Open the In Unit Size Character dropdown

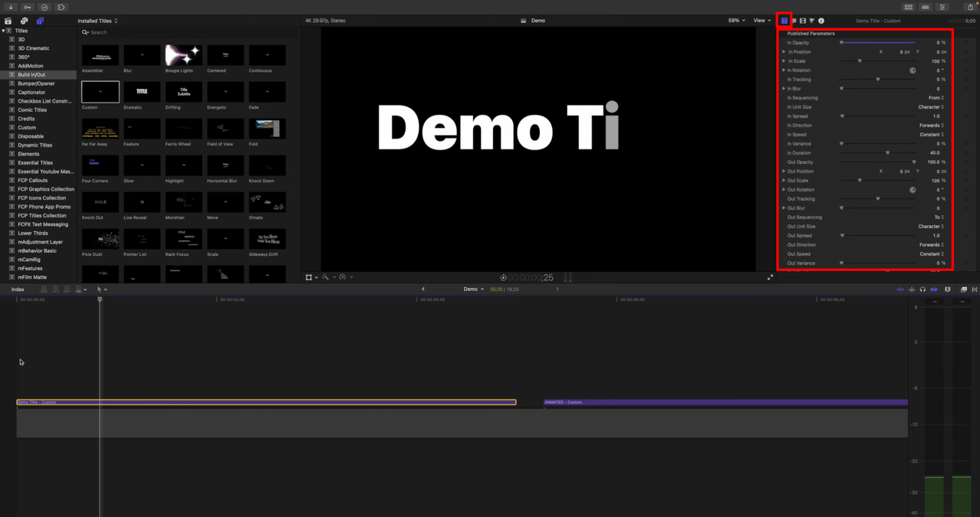pos(931,107)
